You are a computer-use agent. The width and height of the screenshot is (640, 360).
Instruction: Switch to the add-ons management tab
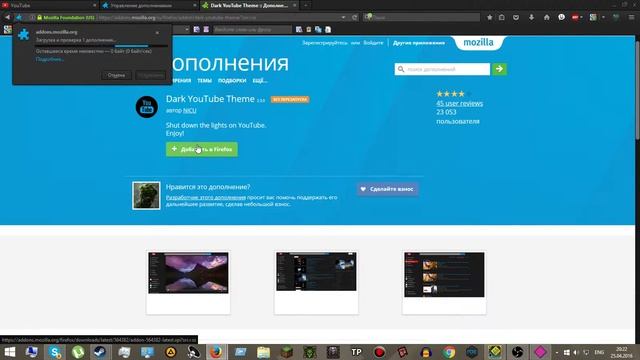click(149, 5)
